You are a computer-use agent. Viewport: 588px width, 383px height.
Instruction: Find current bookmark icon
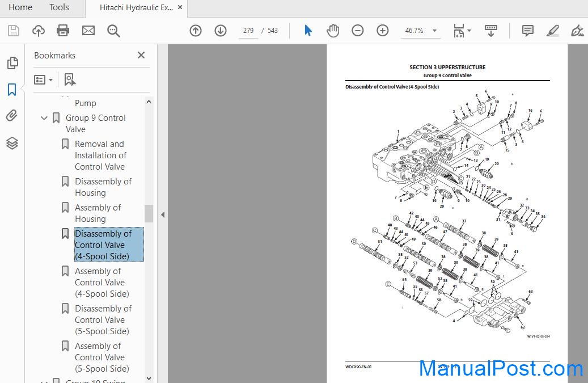pyautogui.click(x=70, y=79)
